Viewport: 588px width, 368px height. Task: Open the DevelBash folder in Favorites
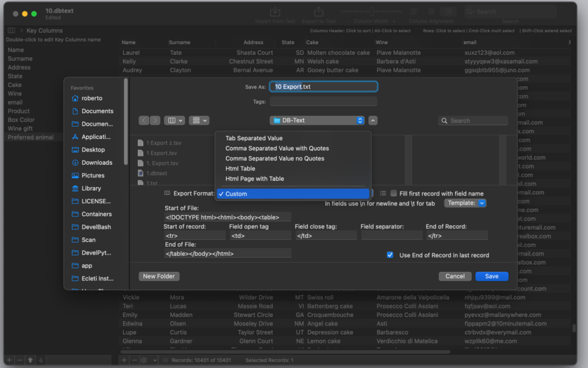(92, 227)
